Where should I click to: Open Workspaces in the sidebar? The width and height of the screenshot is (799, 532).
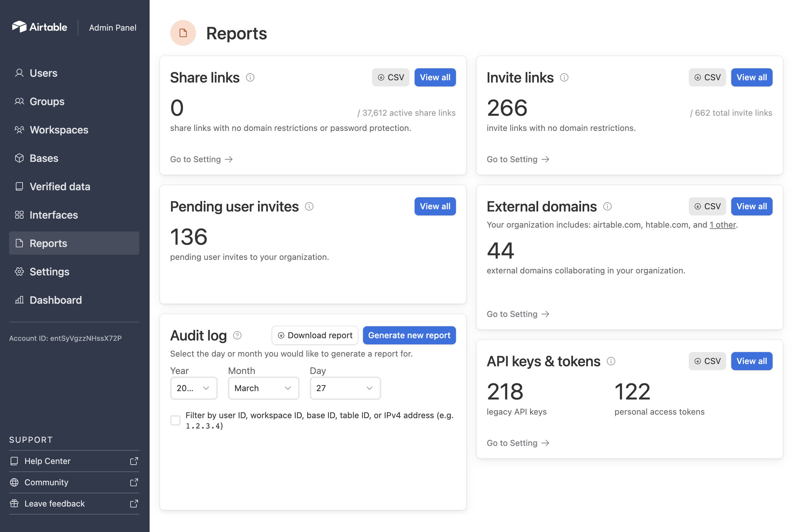[74, 130]
